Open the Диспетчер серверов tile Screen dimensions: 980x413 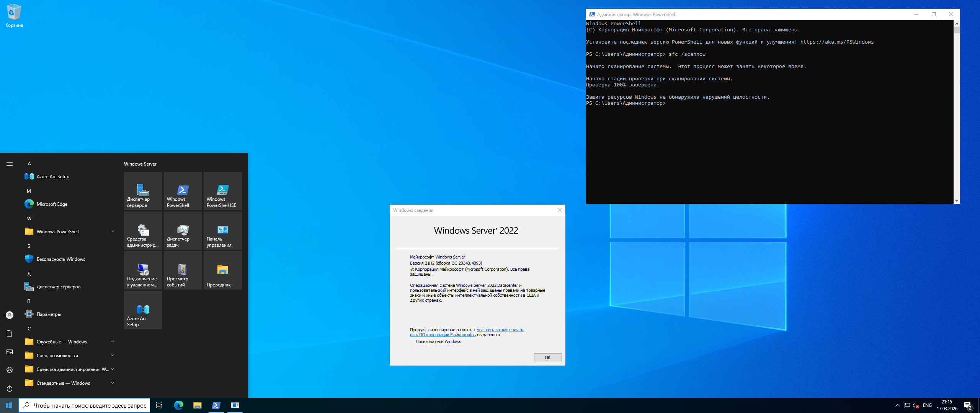[143, 190]
